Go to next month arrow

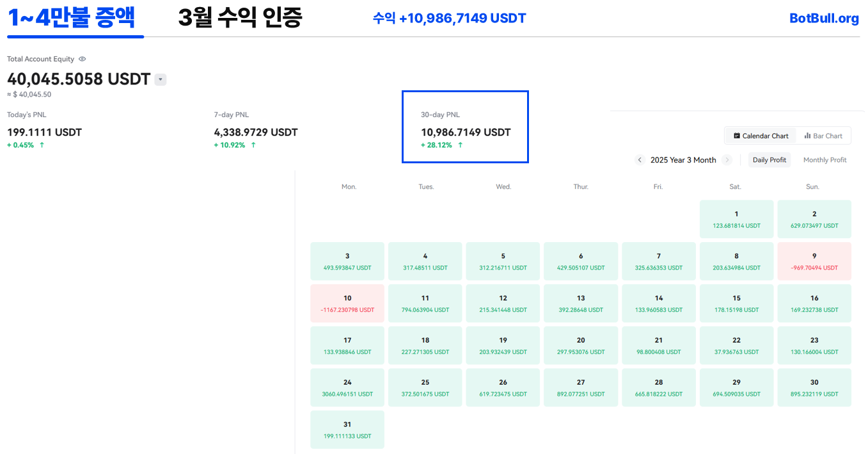pos(727,160)
